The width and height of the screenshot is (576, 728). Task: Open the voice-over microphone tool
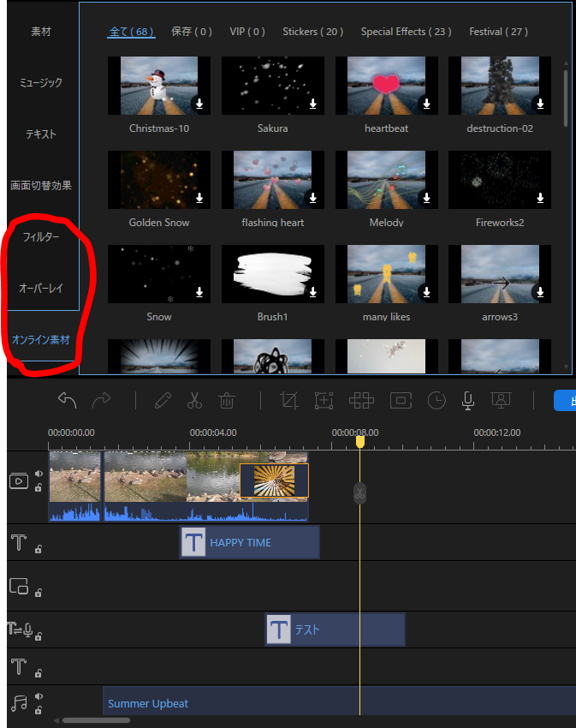[x=468, y=400]
